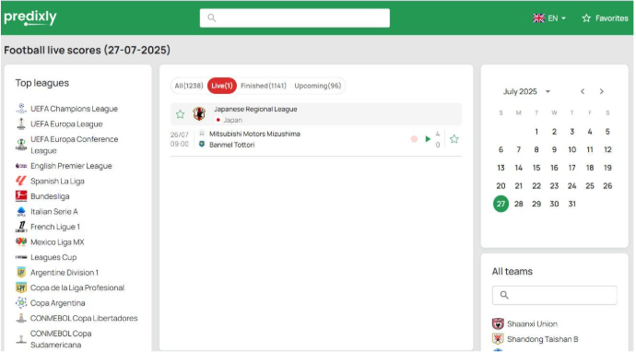
Task: Open UEFA Champions League text link
Action: coord(75,109)
